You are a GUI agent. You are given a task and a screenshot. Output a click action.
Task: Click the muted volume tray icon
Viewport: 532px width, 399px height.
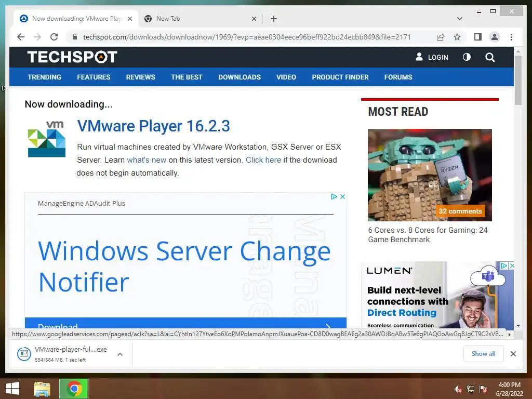[458, 389]
